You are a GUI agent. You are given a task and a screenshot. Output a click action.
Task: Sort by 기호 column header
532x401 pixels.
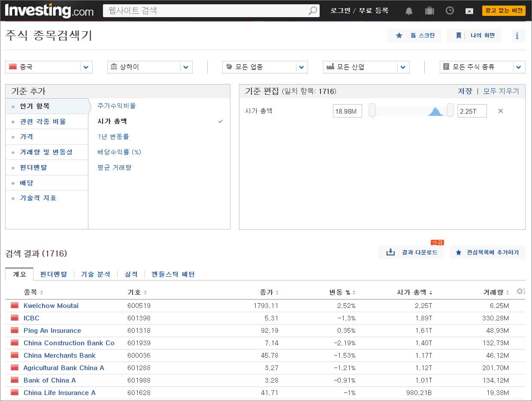(137, 292)
